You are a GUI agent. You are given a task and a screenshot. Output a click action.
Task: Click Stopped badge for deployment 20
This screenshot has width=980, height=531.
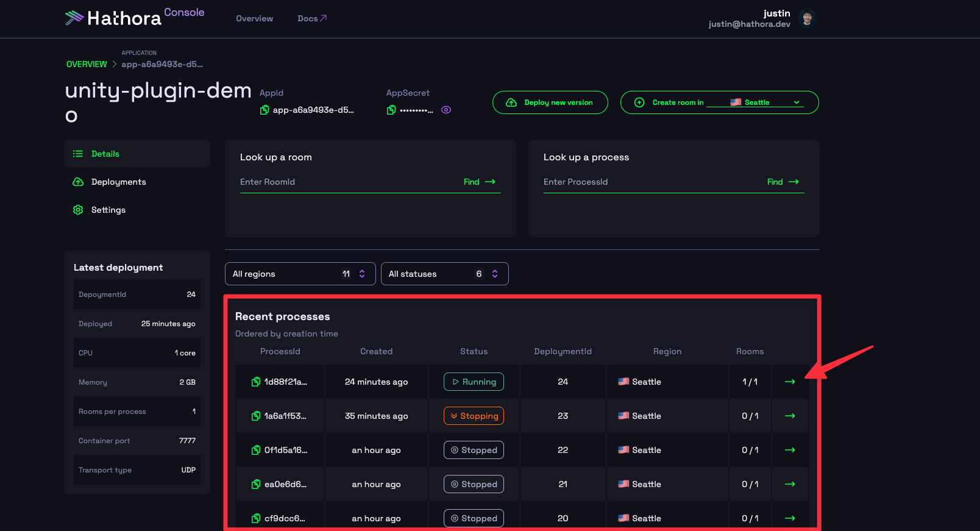(x=474, y=518)
